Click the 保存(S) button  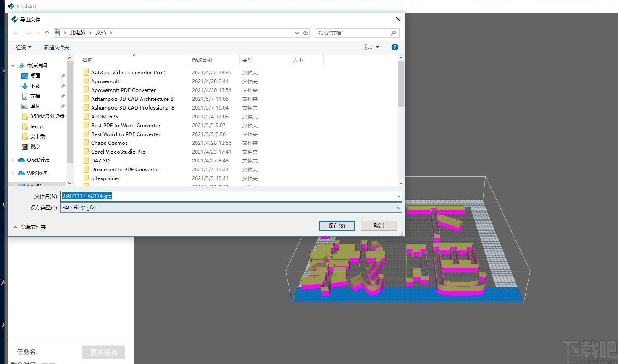(337, 226)
